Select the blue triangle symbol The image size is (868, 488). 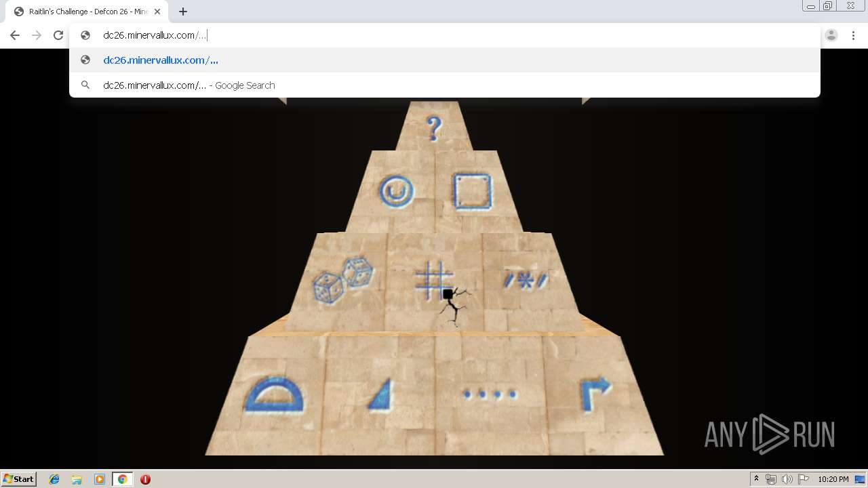point(381,394)
